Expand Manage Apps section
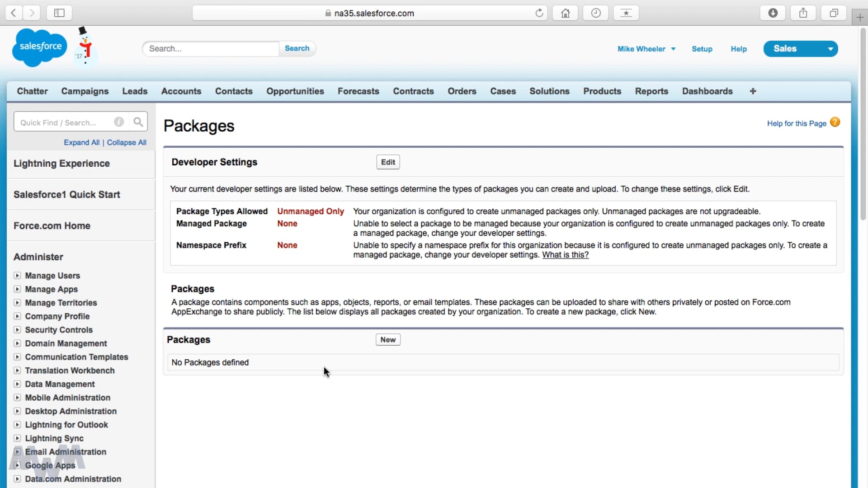This screenshot has height=488, width=868. (x=17, y=289)
